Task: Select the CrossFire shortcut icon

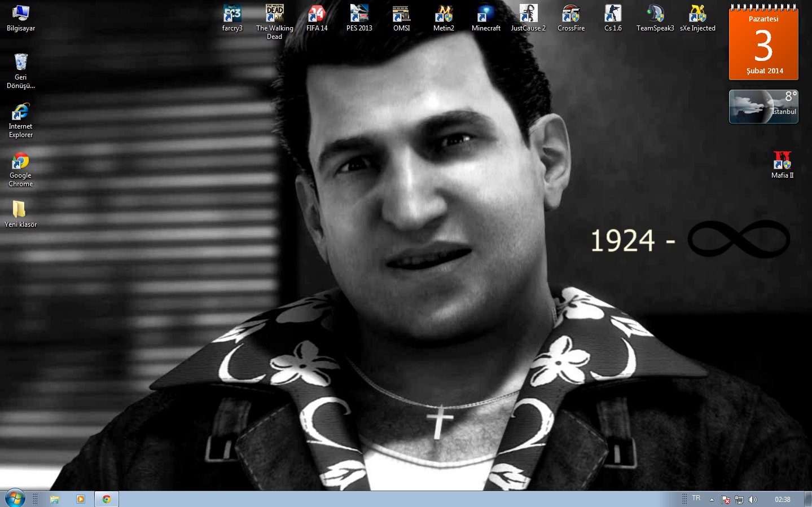Action: tap(571, 18)
